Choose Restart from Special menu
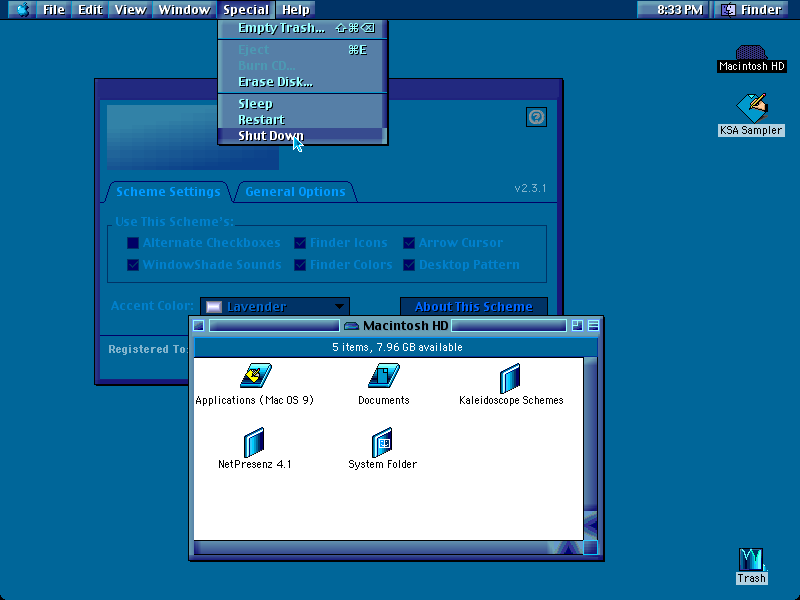The image size is (800, 600). tap(303, 120)
